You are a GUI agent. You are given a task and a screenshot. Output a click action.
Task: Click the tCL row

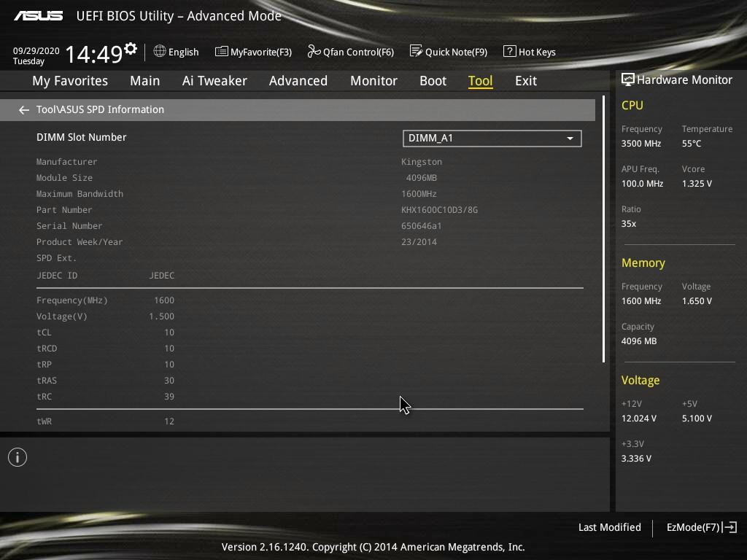(105, 332)
